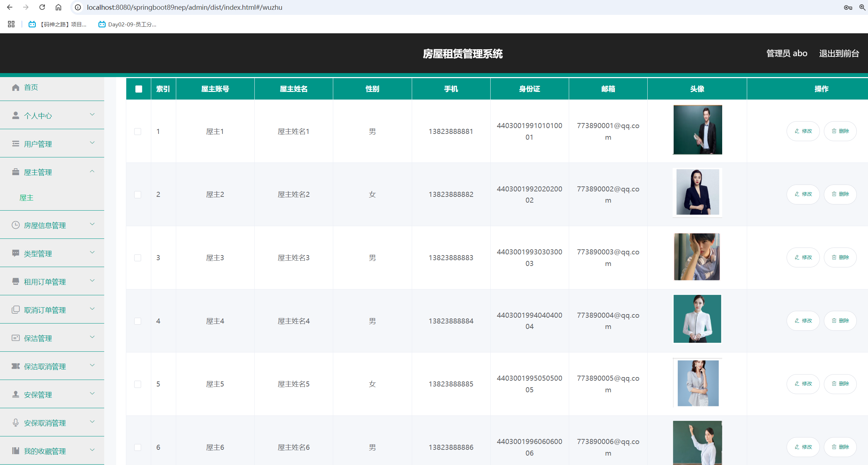Click the microphone icon beside 安保取消管理
The image size is (868, 465).
(x=16, y=423)
